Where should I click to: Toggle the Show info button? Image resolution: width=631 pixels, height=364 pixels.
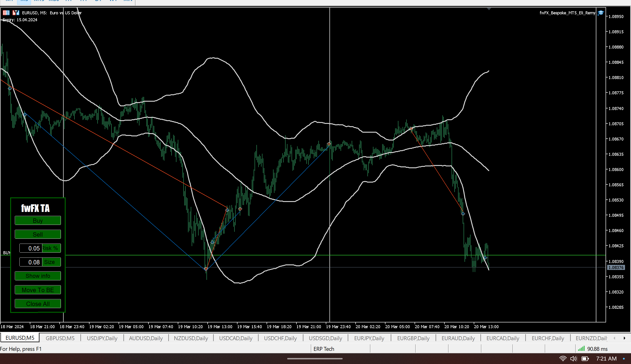point(38,276)
